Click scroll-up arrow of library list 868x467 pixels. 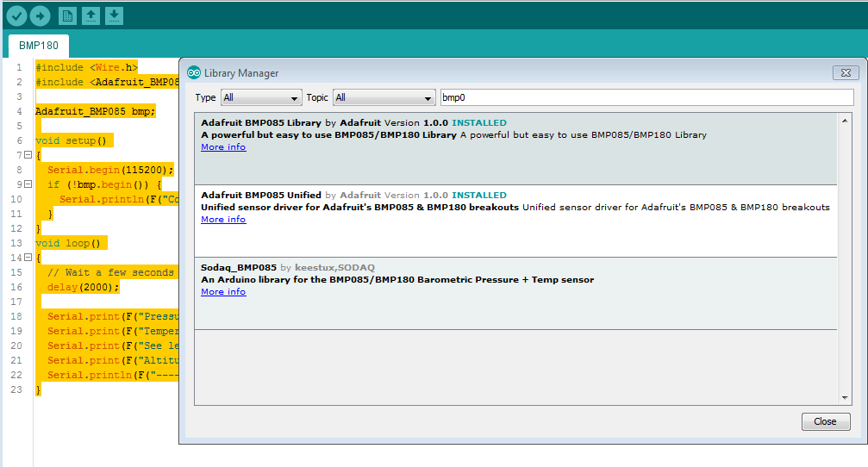click(x=845, y=121)
